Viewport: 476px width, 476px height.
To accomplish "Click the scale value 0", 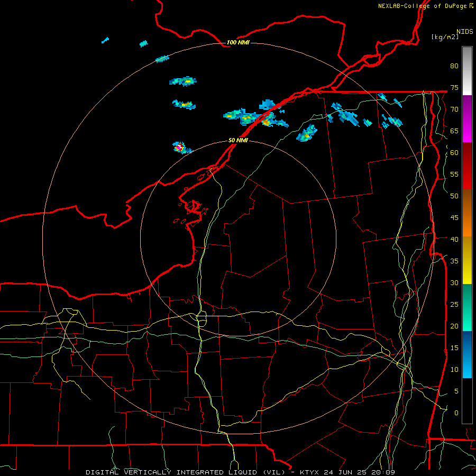I will pyautogui.click(x=456, y=413).
